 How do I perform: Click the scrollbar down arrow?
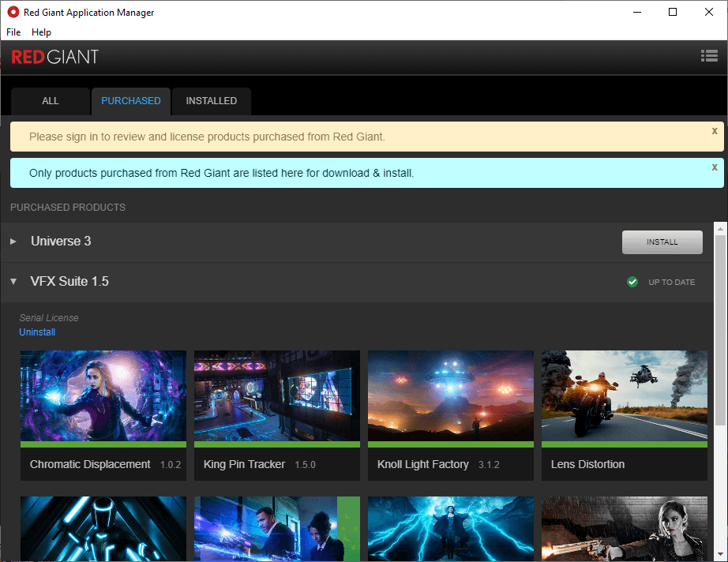[720, 555]
